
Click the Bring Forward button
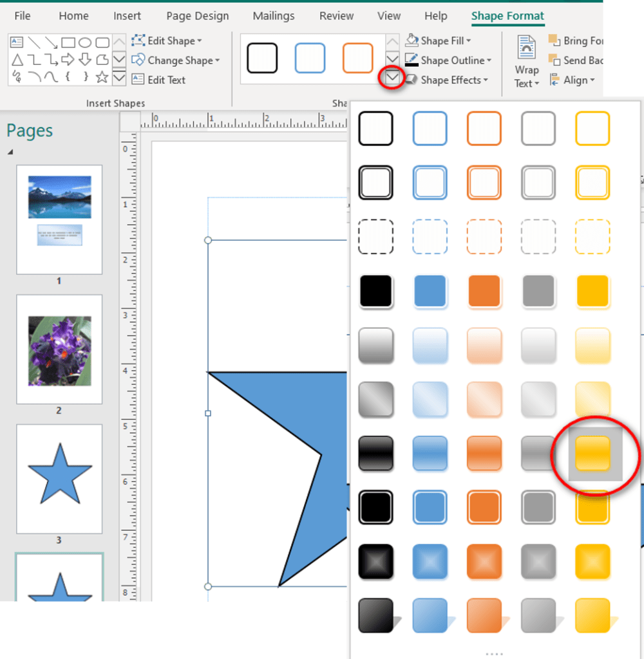tap(575, 41)
